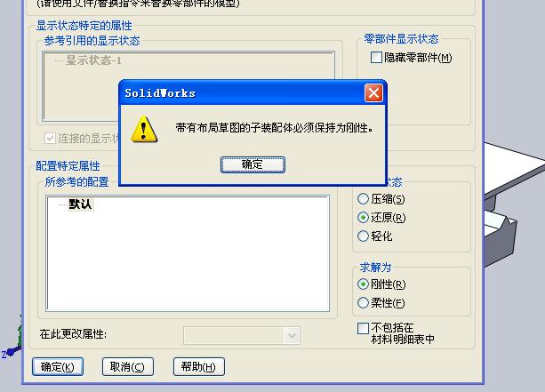Enable the 隐藏零部件(M) checkbox
The width and height of the screenshot is (545, 392).
pos(376,58)
